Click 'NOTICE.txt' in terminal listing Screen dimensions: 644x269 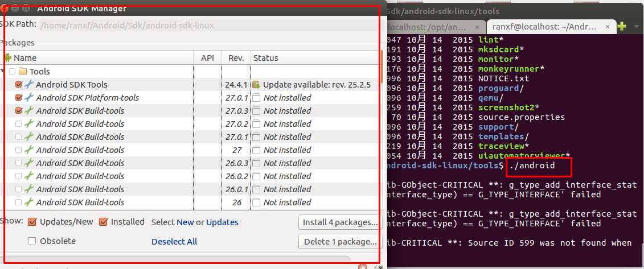504,78
